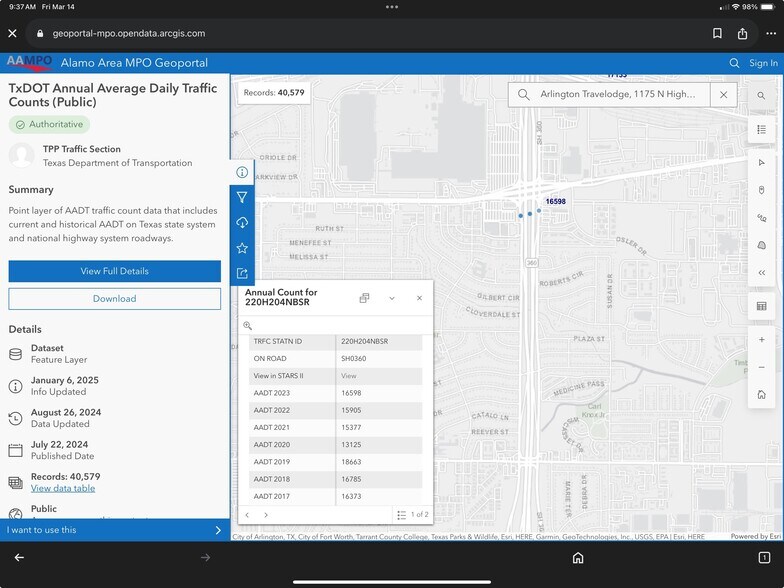This screenshot has height=588, width=784.
Task: Click the star favorite icon in sidebar
Action: coord(241,248)
